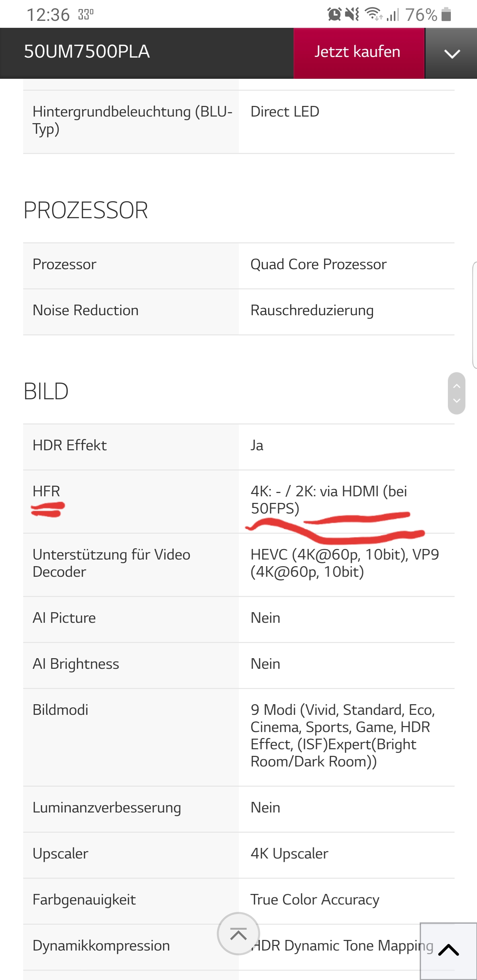Screen dimensions: 477x980
Task: Tap the side panel edge handle
Action: pyautogui.click(x=475, y=315)
